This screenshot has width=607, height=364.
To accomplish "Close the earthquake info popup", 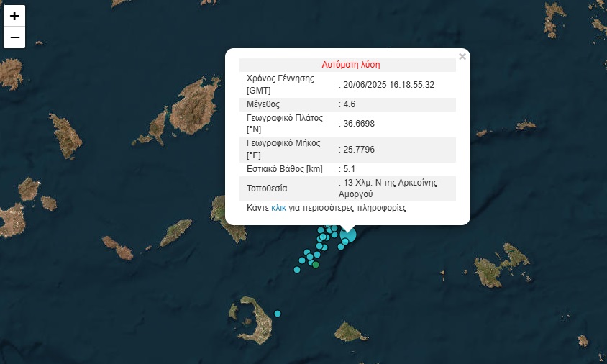I will (x=462, y=57).
